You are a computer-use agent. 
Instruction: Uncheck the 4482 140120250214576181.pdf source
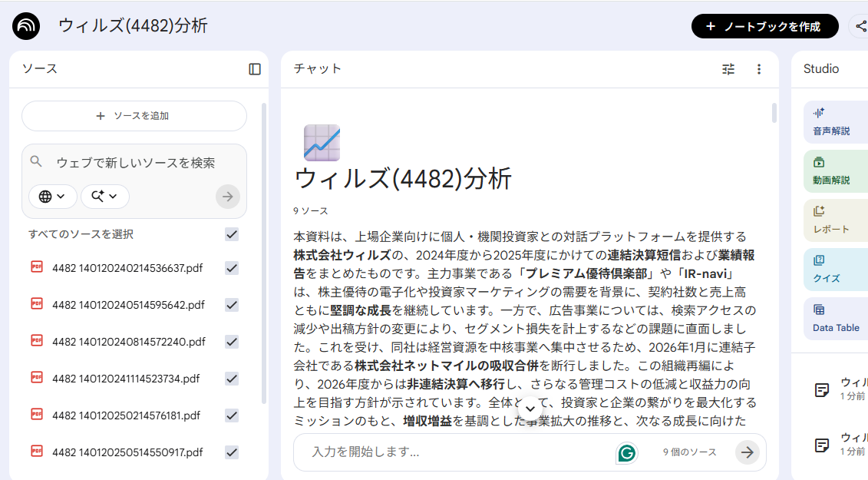(231, 415)
